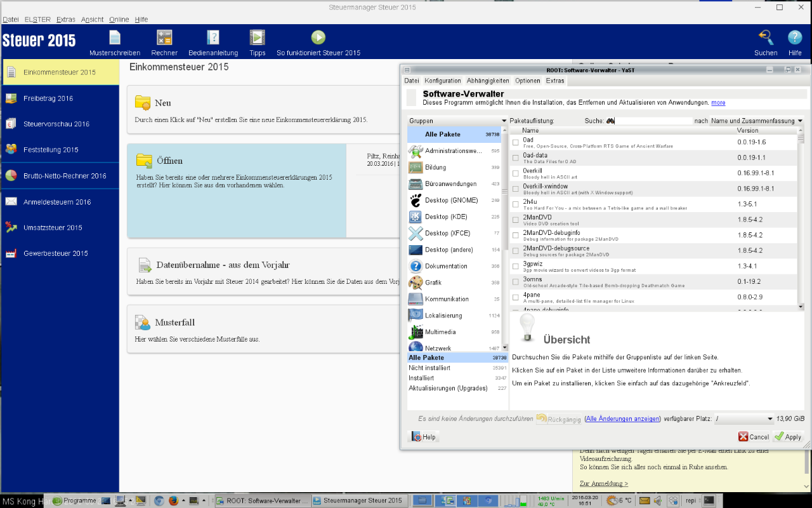Select Einkommensteuer 2015 in sidebar

pyautogui.click(x=60, y=72)
